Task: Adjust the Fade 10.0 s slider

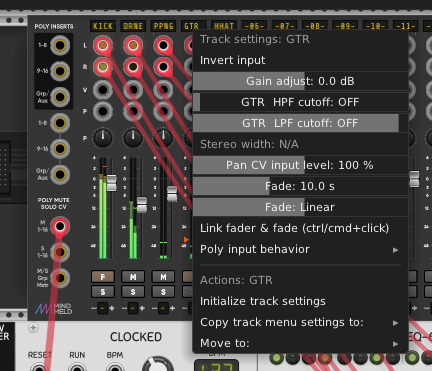Action: point(300,186)
